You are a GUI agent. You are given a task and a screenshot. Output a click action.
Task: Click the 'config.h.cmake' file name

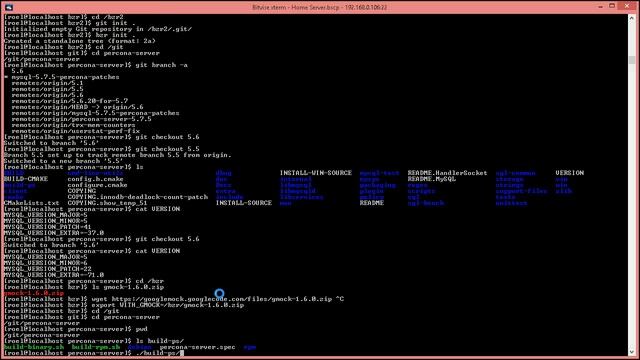click(x=96, y=179)
